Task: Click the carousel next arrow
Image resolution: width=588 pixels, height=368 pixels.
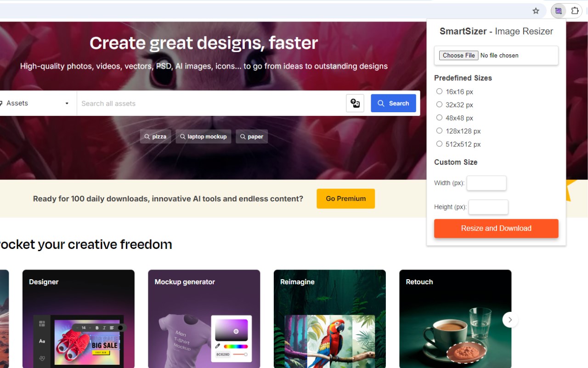Action: [x=510, y=320]
